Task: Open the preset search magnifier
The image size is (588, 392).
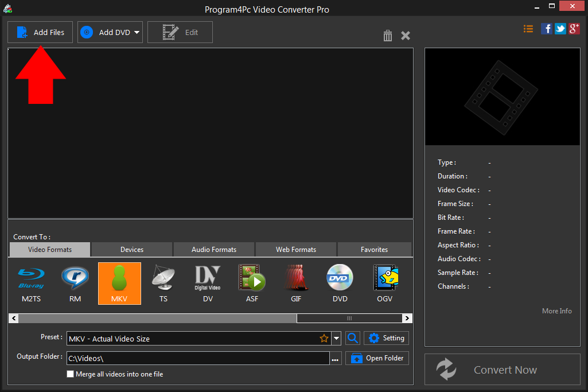Action: (352, 338)
